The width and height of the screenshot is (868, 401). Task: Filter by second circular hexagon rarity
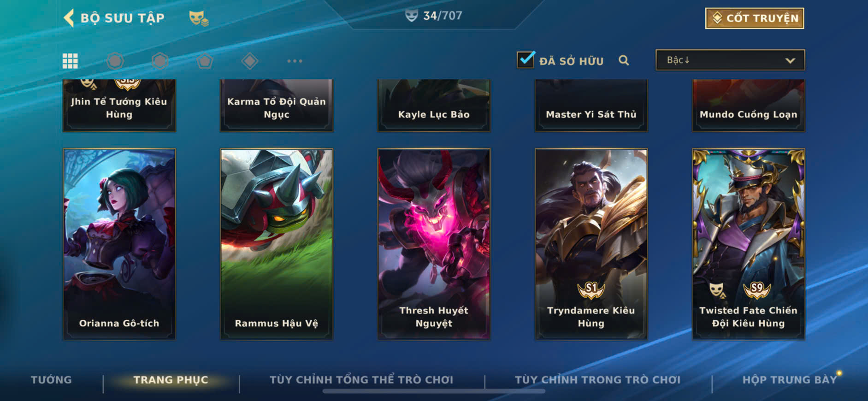tap(160, 61)
